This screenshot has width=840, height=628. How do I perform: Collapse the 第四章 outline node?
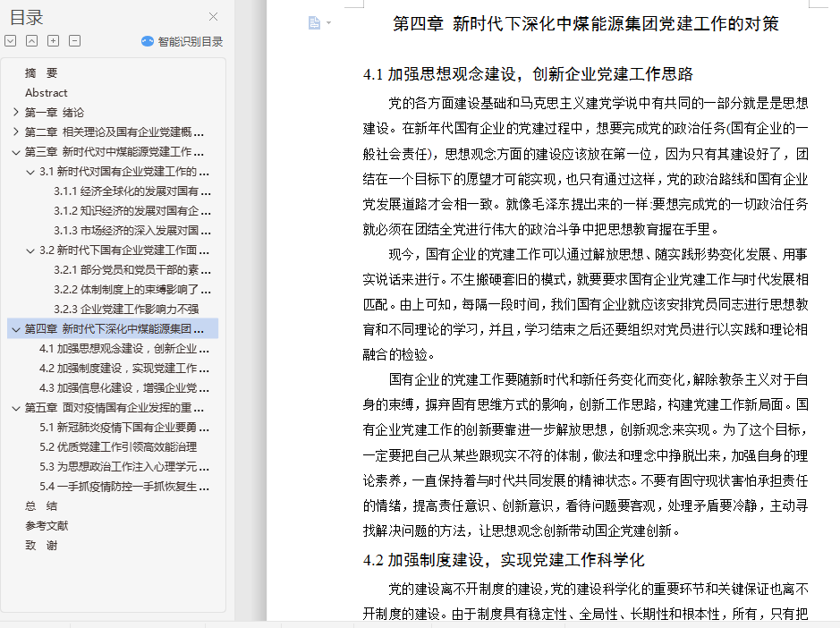[15, 329]
